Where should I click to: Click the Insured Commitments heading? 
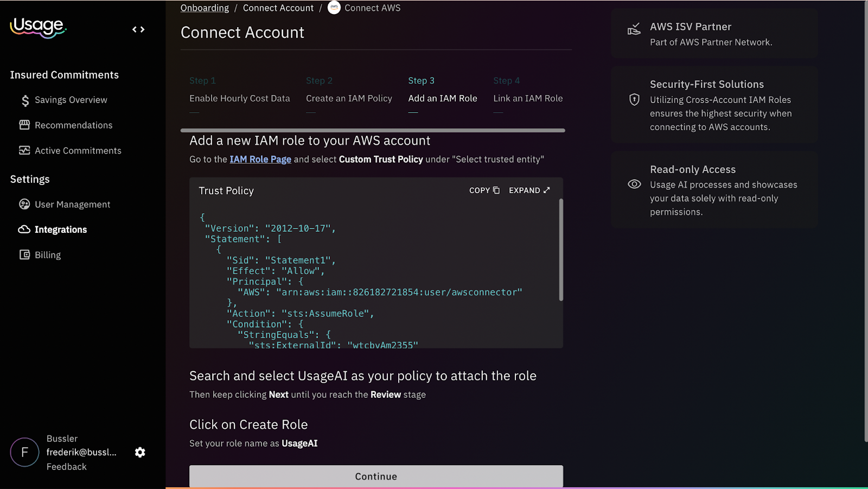click(x=64, y=75)
